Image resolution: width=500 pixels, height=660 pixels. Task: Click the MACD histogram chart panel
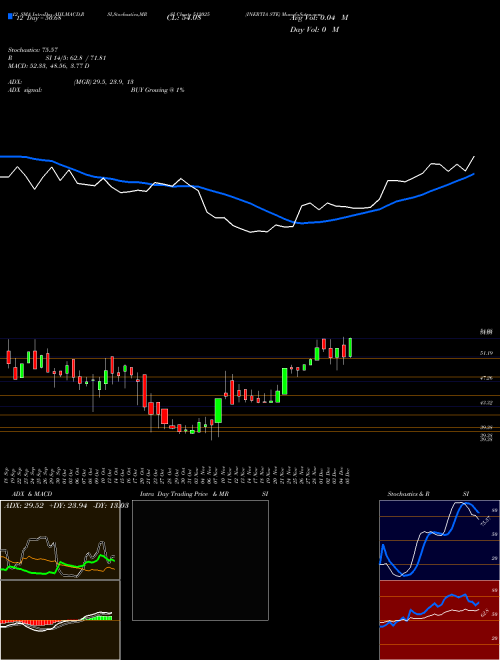tap(60, 620)
